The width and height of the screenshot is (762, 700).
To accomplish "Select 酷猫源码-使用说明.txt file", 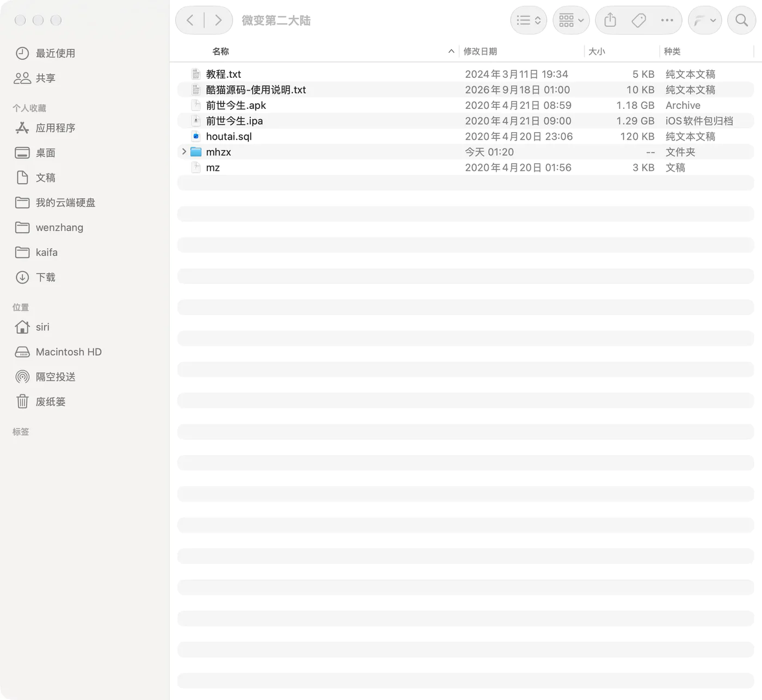I will click(465, 90).
